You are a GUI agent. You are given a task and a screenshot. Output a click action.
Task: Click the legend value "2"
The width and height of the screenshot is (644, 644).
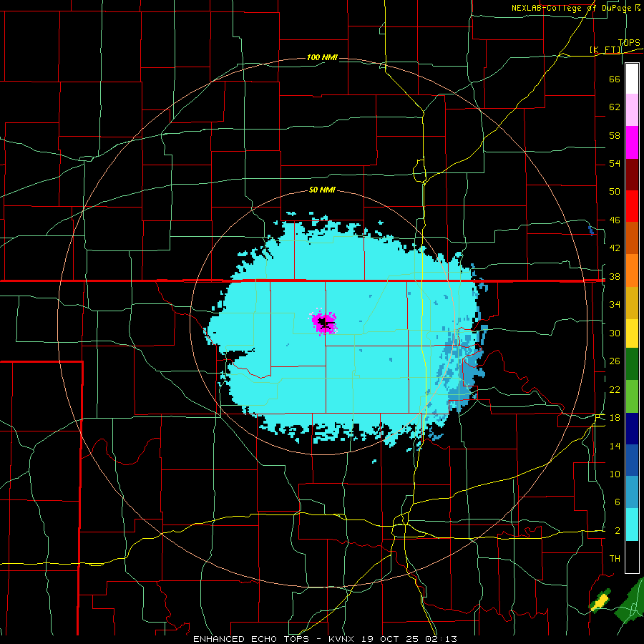(x=618, y=531)
